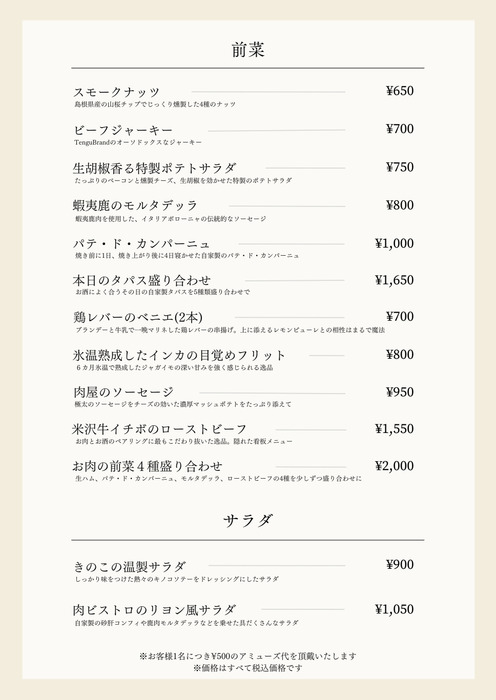Click 氷温熟成したインカの目覚めフリット title
The width and height of the screenshot is (496, 700).
(x=179, y=355)
